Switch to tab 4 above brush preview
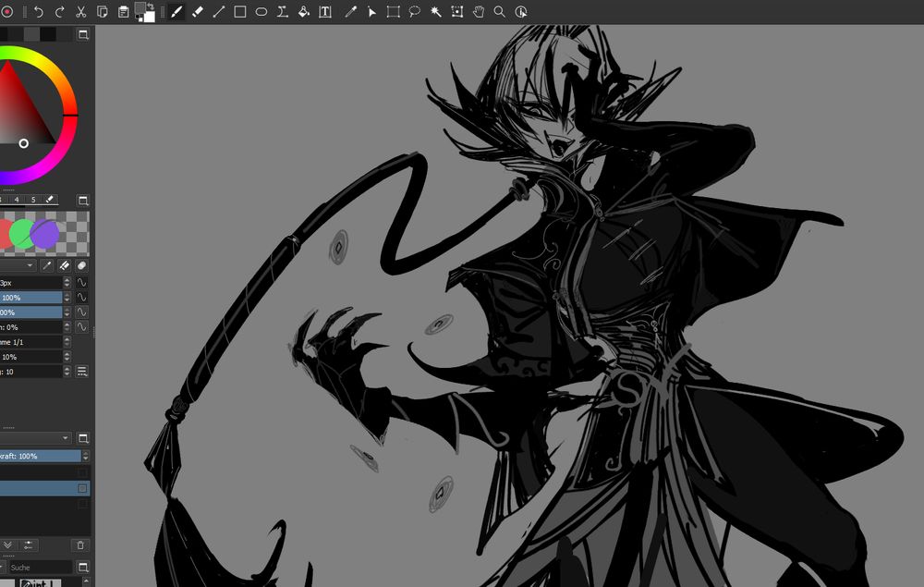Viewport: 924px width, 587px height. point(17,200)
